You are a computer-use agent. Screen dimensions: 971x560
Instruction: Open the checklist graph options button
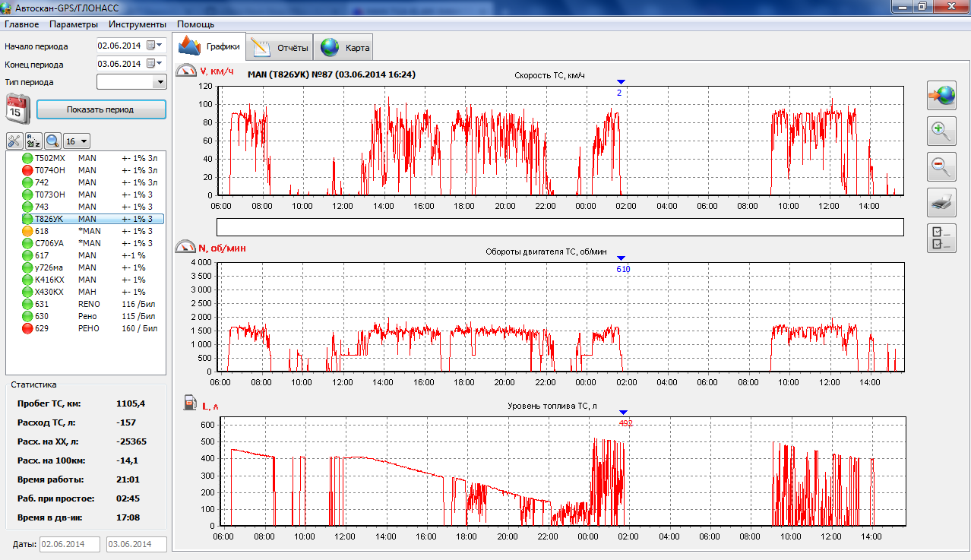point(941,238)
